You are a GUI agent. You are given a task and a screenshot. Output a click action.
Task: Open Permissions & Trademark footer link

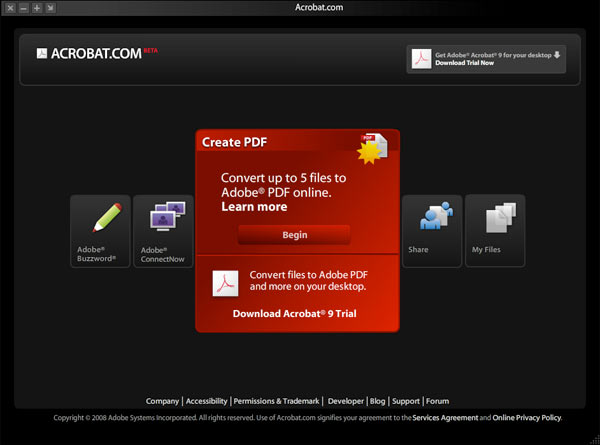pos(277,401)
